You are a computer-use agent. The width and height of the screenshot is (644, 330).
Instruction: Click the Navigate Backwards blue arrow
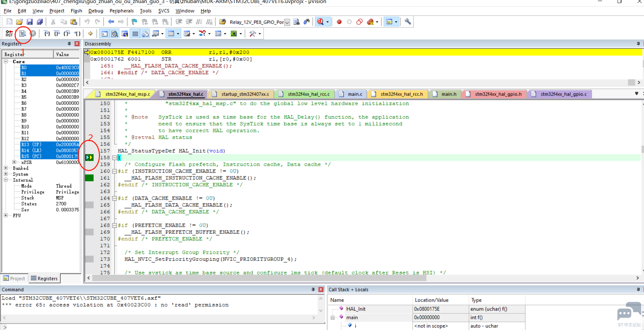coord(111,22)
